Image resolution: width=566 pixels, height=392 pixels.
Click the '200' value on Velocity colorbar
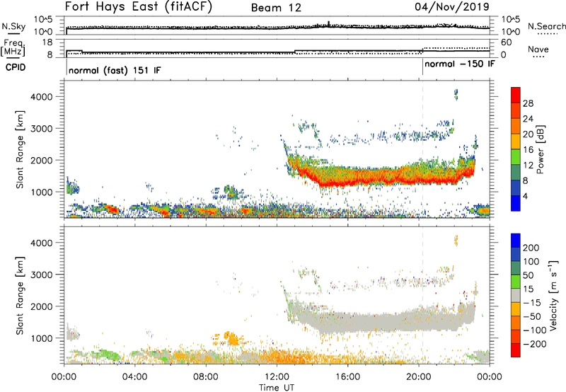coord(531,248)
